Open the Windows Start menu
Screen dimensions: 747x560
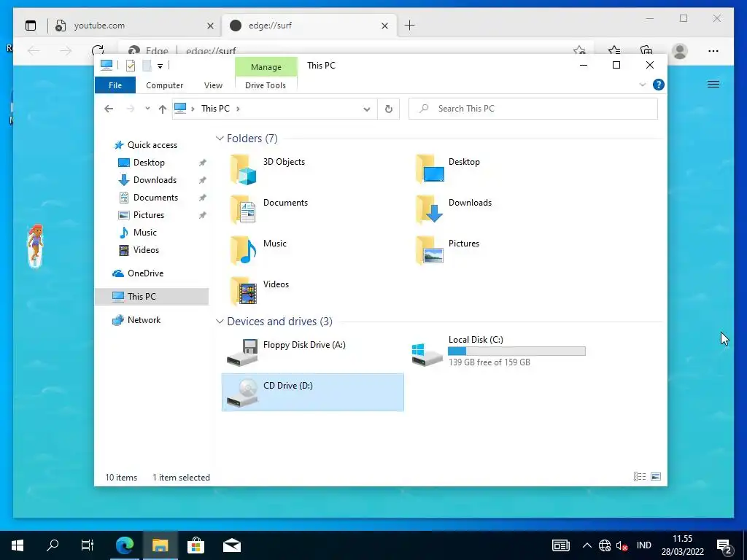pos(18,545)
